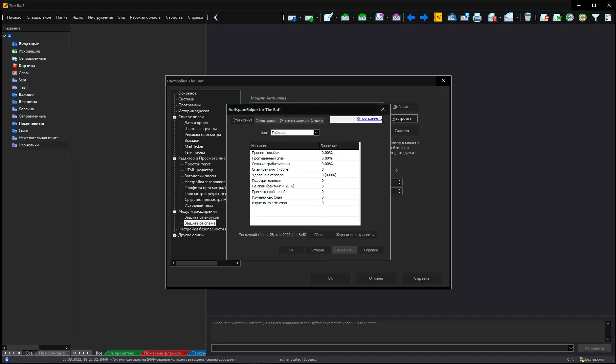Click the search messages magnifier icon
This screenshot has height=364, width=616.
pyautogui.click(x=452, y=17)
